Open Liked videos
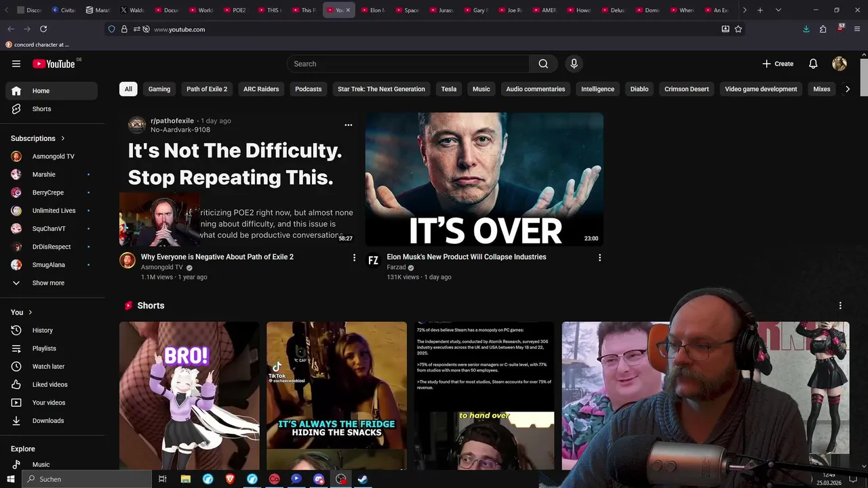Viewport: 868px width, 488px height. point(52,385)
